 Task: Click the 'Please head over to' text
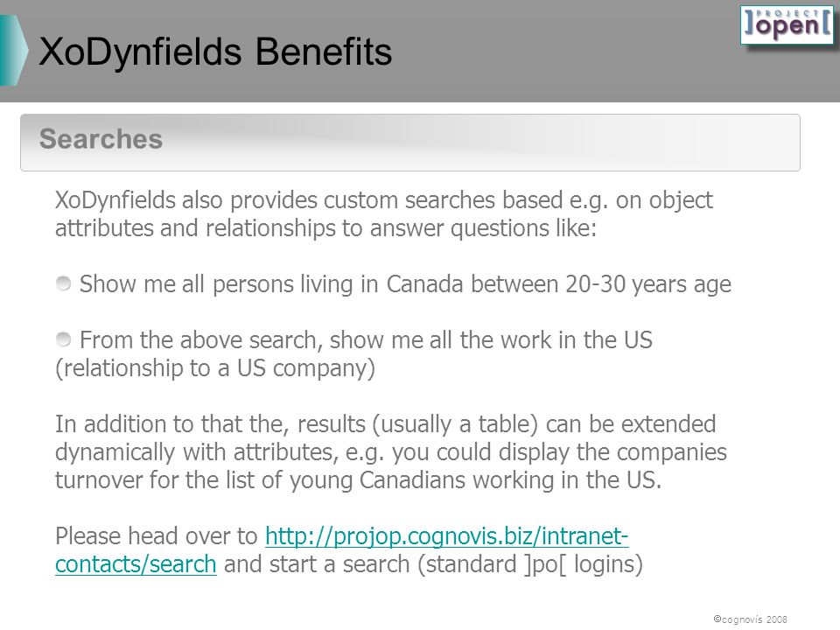click(x=157, y=536)
